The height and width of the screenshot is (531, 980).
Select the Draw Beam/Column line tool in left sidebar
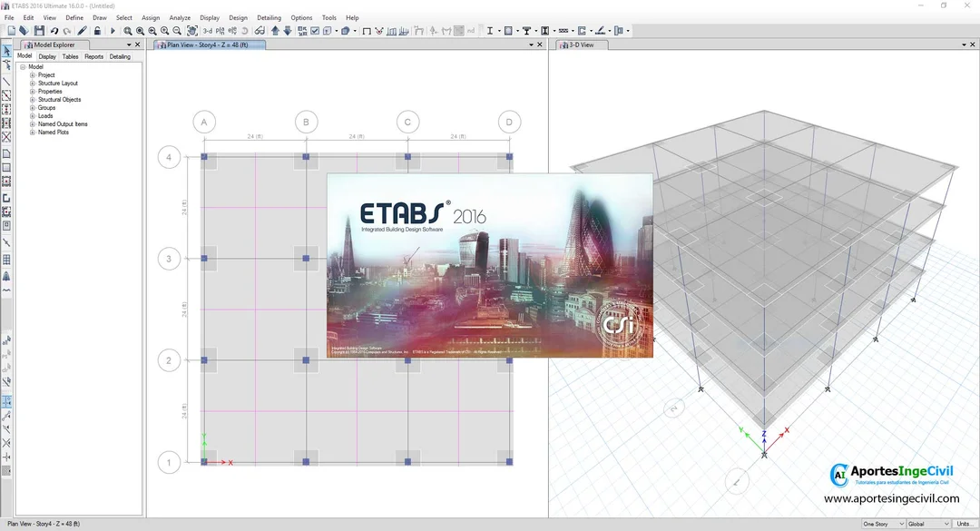pos(6,82)
